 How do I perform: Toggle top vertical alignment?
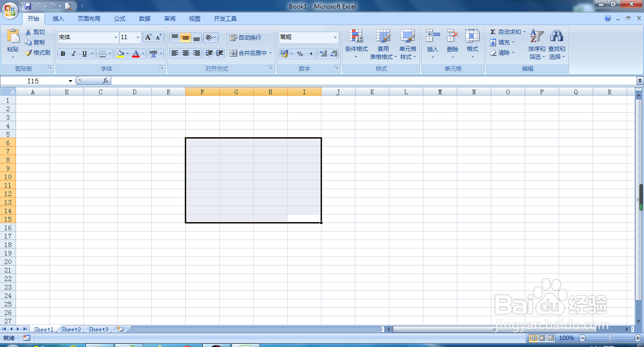(175, 37)
